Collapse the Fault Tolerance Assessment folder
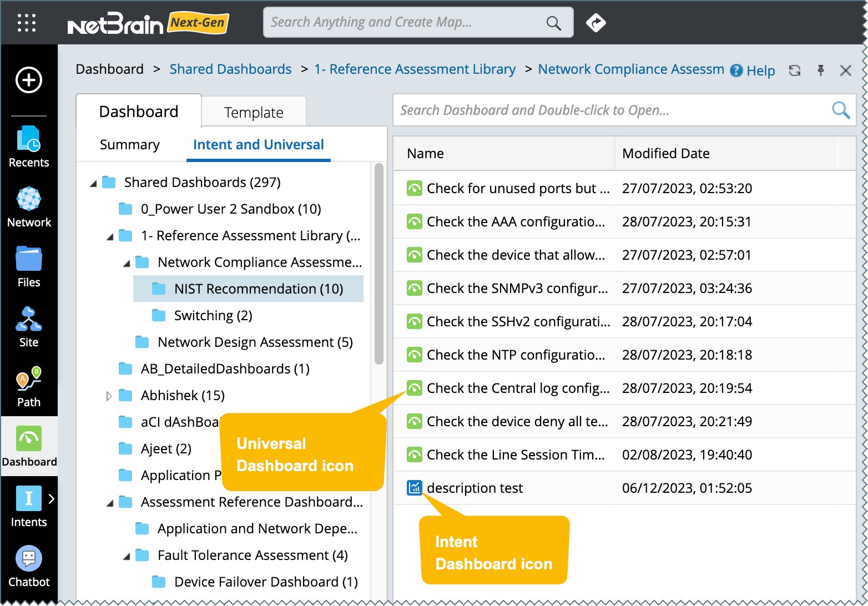Viewport: 868px width, 606px height. point(127,556)
